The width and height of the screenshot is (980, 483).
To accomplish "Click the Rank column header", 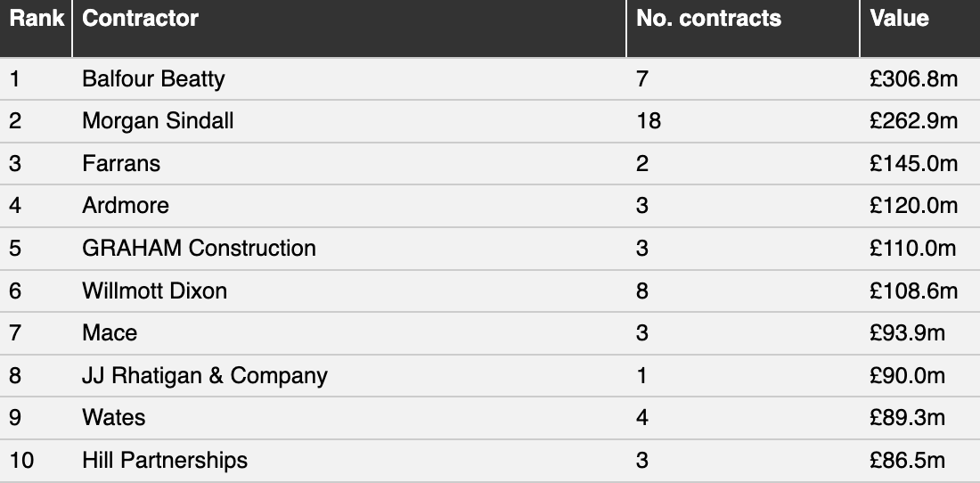I will point(37,18).
